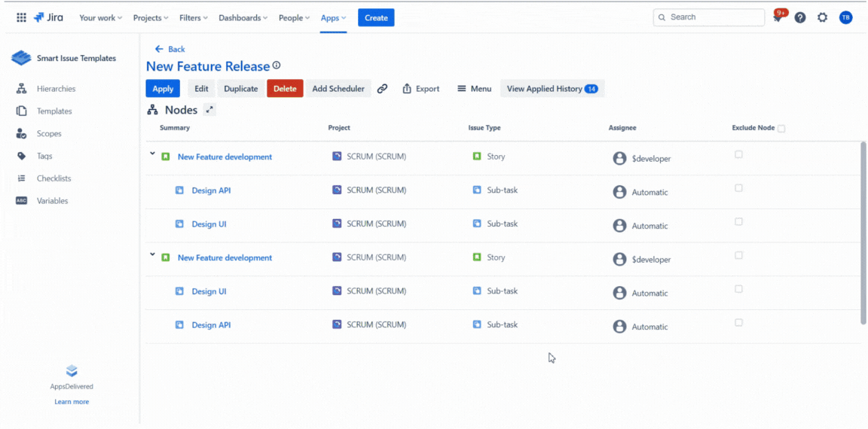The image size is (868, 429).
Task: Open the Jira app switcher grid icon
Action: point(21,17)
